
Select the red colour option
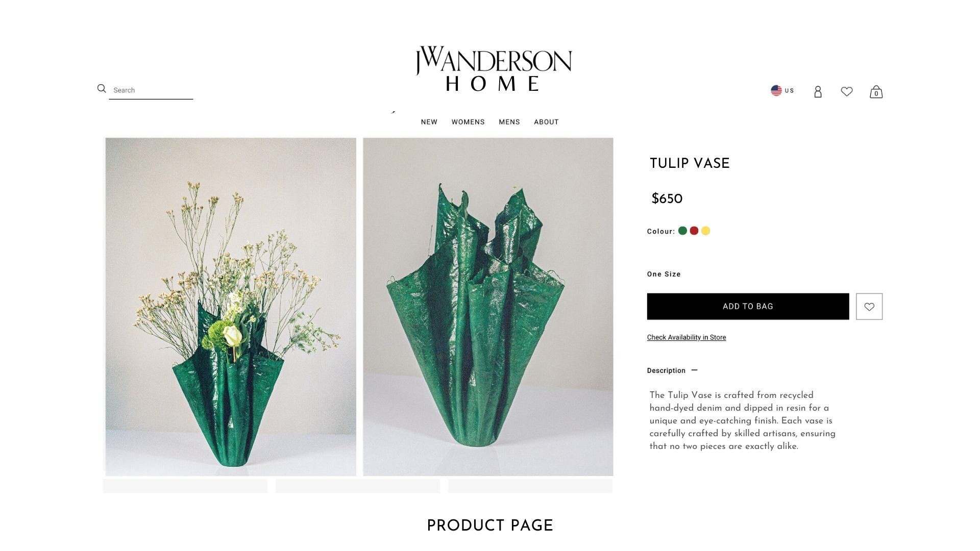coord(694,231)
